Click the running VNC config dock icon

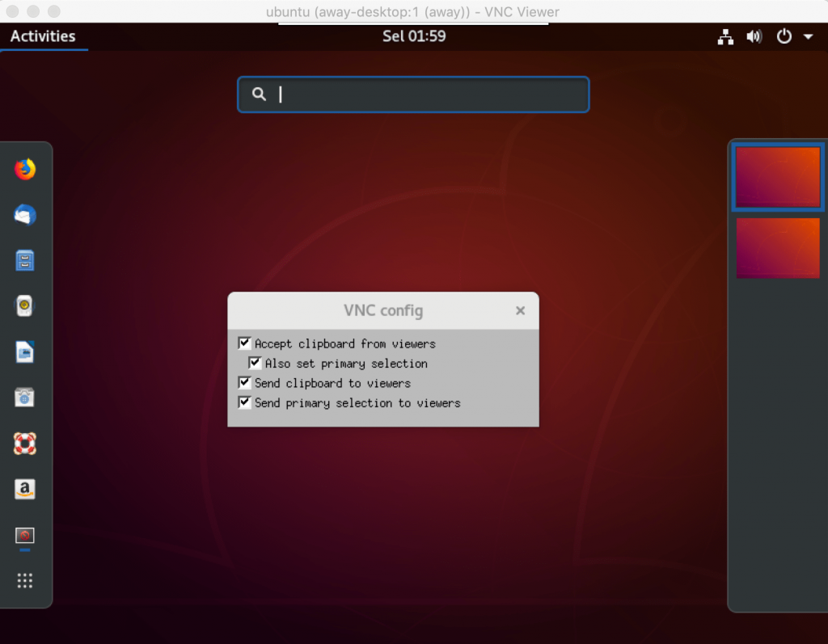click(x=25, y=535)
